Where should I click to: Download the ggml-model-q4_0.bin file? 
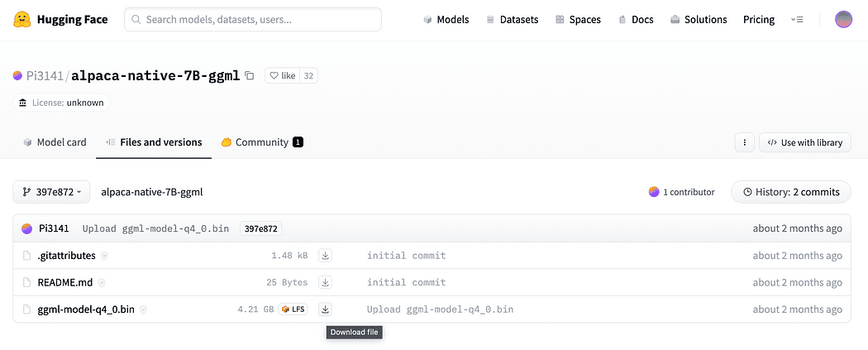pyautogui.click(x=326, y=309)
